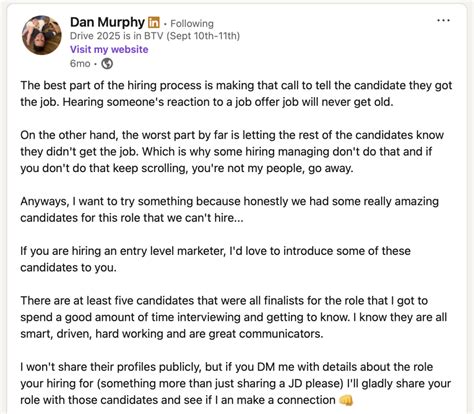Click the gold LinkedIn badge beside name
The height and width of the screenshot is (414, 474).
pyautogui.click(x=154, y=22)
